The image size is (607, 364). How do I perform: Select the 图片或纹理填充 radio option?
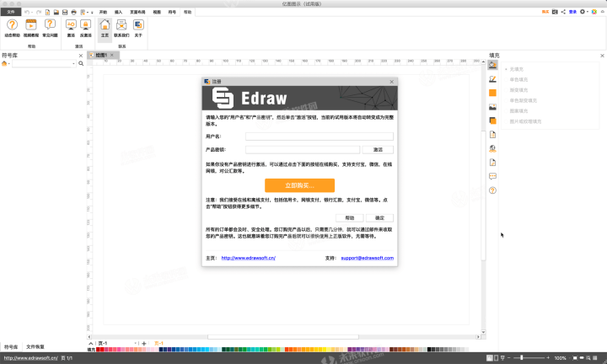[x=523, y=121]
